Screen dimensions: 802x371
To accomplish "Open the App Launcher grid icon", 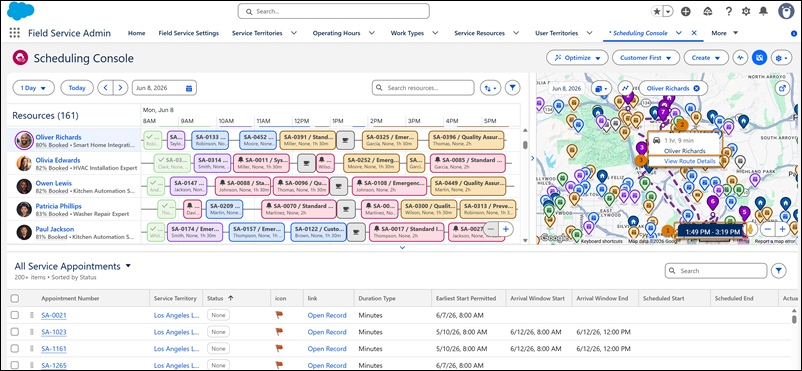I will coord(15,33).
